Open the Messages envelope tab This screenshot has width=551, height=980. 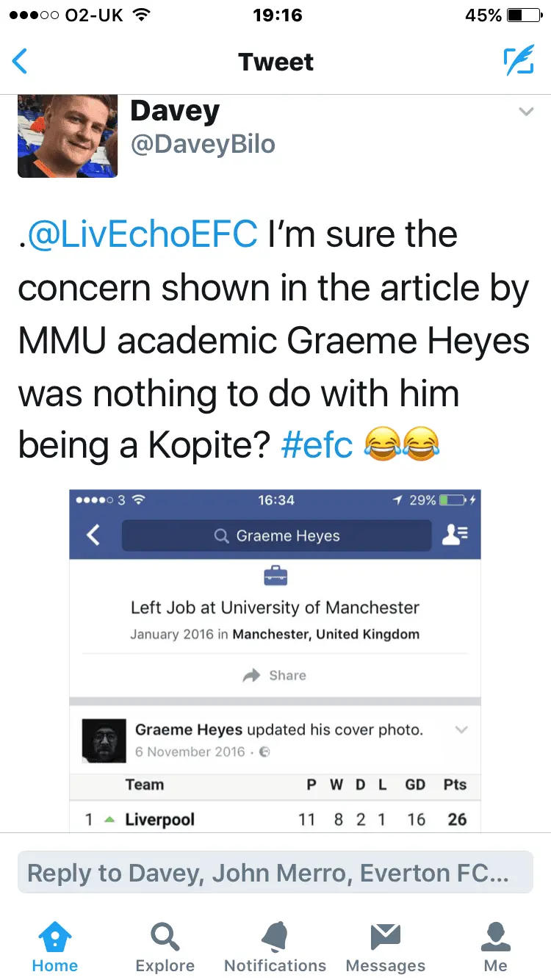coord(386,946)
